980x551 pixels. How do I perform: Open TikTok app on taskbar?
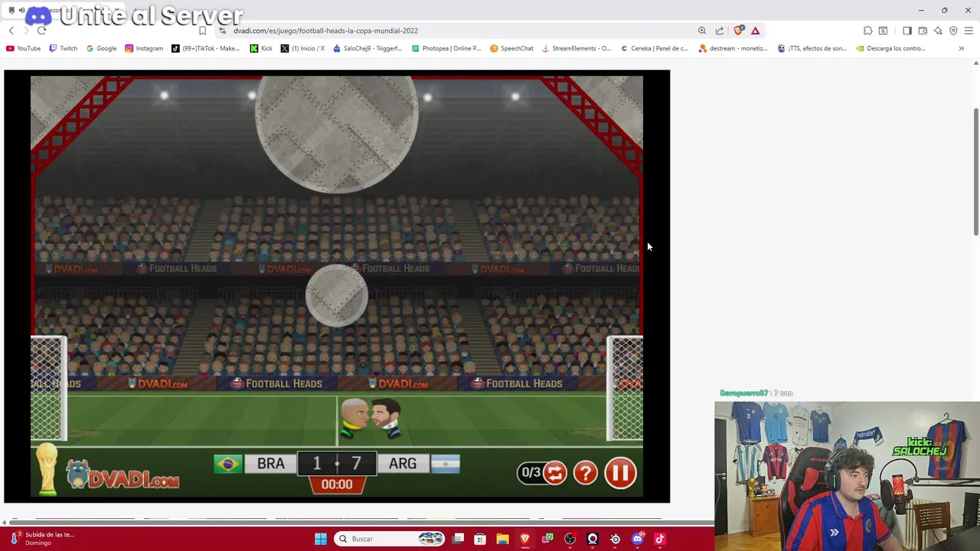click(x=660, y=539)
